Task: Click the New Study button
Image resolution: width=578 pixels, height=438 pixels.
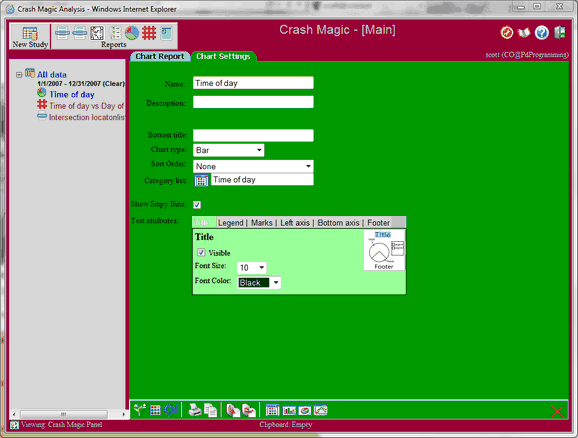Action: tap(30, 37)
